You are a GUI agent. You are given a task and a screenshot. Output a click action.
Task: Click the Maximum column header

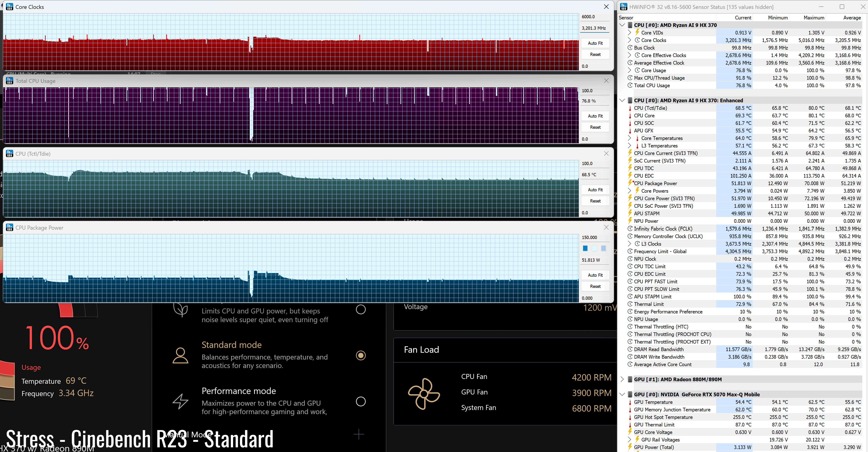point(807,18)
